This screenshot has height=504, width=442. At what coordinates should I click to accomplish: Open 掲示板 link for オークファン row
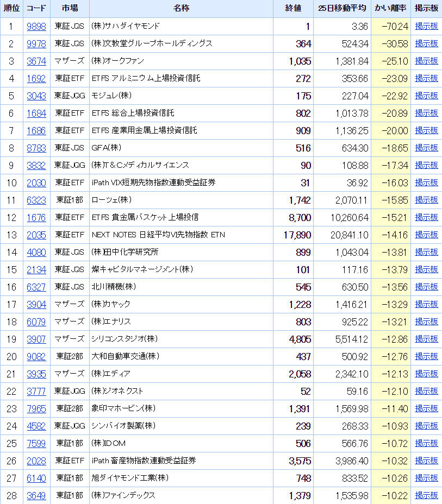427,61
